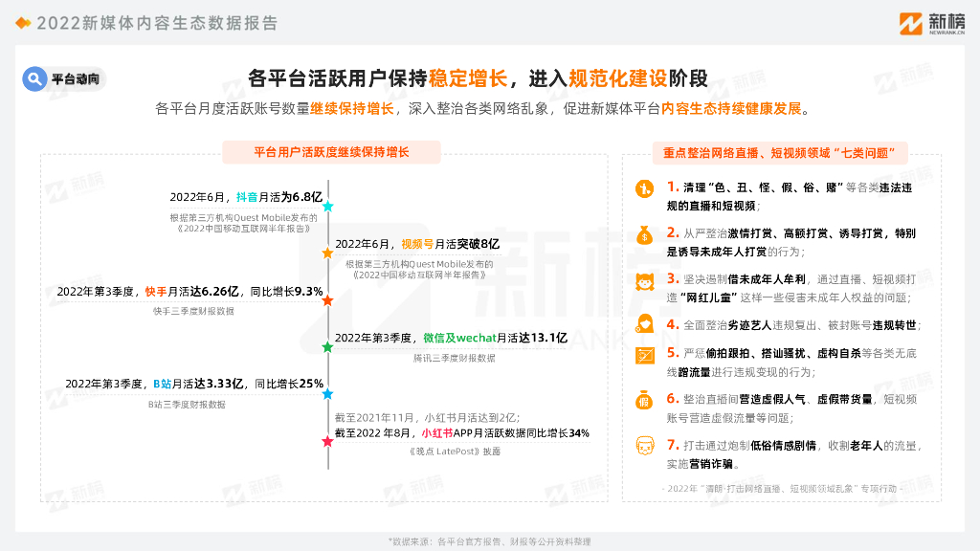Select the blue star marker for B站
Screen dimensions: 980x551
pos(328,393)
